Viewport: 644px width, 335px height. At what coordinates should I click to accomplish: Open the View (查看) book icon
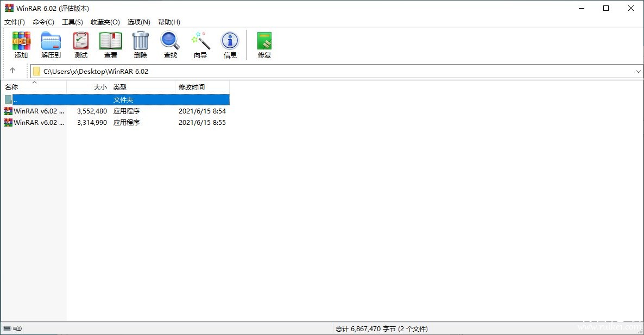coord(111,45)
